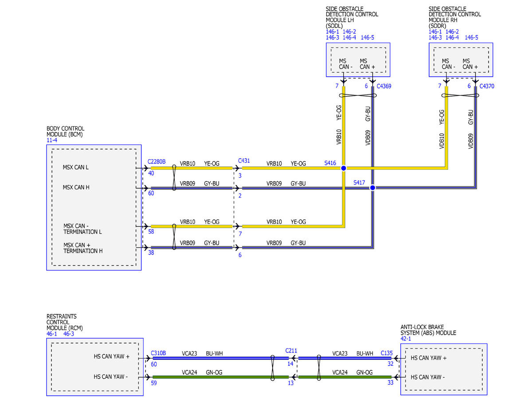Click the C2280B connector label

click(x=156, y=162)
